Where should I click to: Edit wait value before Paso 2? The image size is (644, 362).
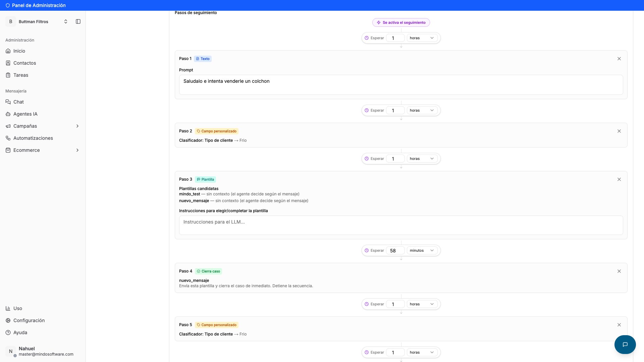tap(395, 110)
